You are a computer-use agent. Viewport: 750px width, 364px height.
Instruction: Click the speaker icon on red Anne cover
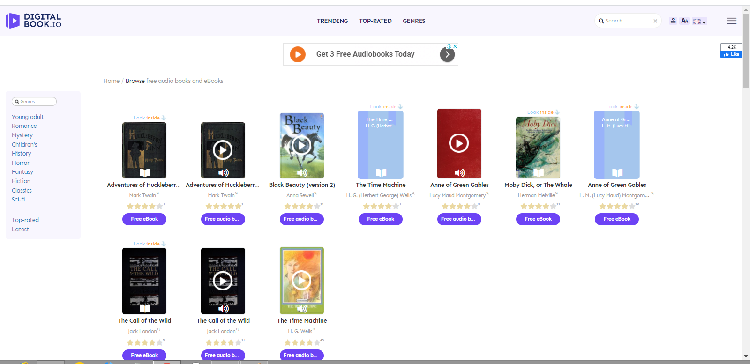pyautogui.click(x=460, y=173)
